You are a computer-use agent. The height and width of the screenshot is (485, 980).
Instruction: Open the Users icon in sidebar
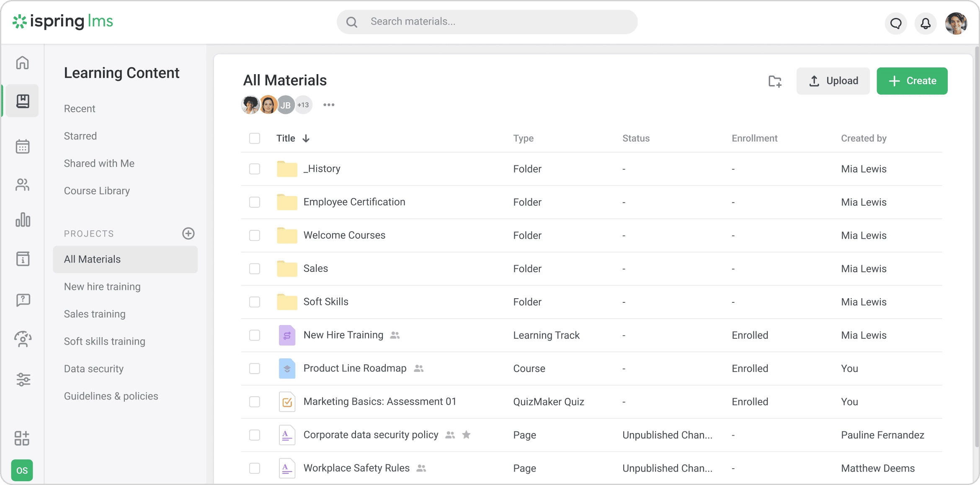click(x=23, y=185)
